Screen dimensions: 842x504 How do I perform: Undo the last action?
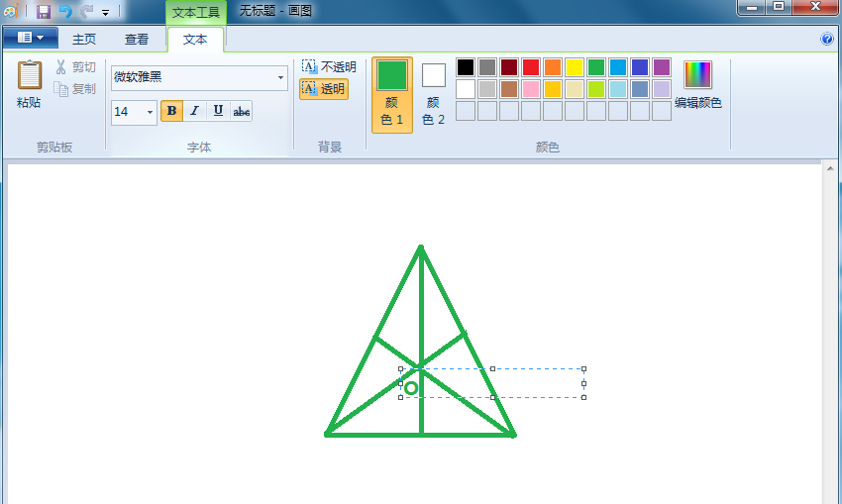point(65,11)
